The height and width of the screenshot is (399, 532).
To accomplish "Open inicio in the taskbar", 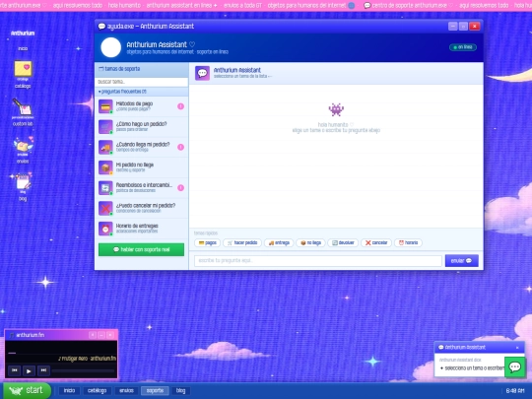I will (69, 390).
